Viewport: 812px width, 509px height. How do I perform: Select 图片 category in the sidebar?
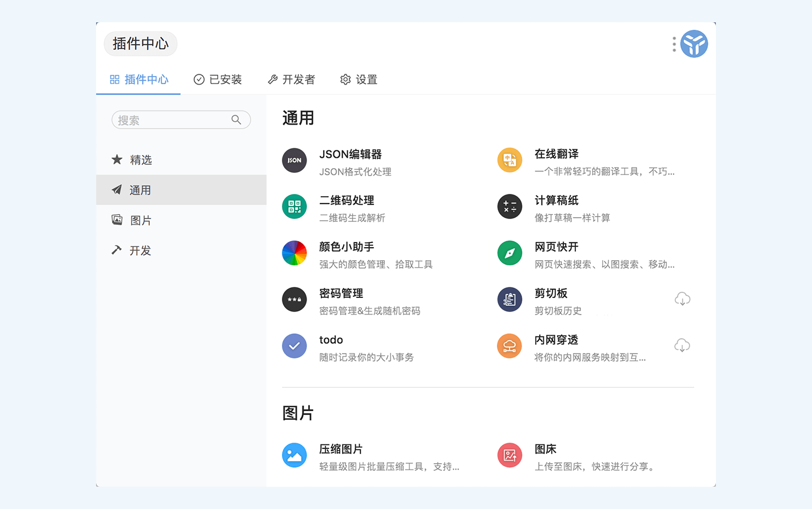pyautogui.click(x=141, y=221)
